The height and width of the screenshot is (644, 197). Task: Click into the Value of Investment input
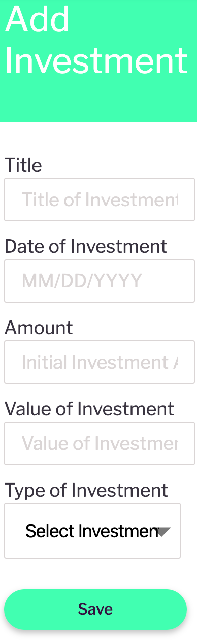click(x=100, y=443)
